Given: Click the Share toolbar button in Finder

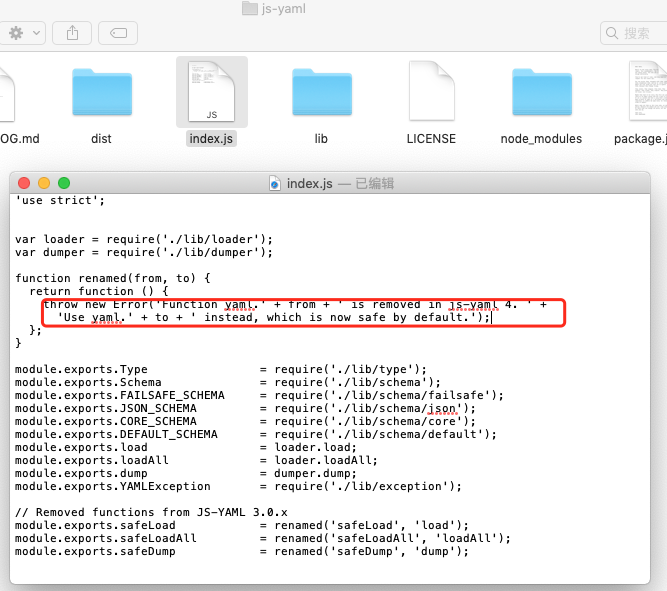Looking at the screenshot, I should [72, 33].
